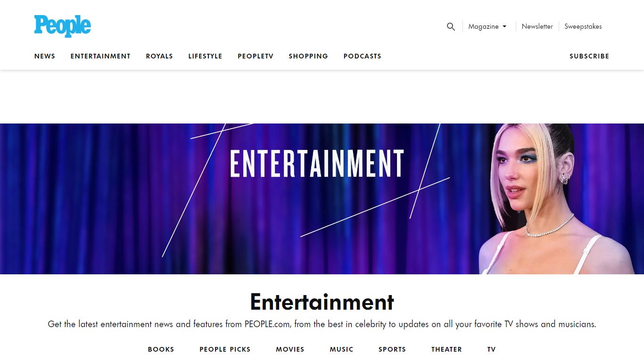Click the 'Get the latest entertainment news' description

[x=322, y=324]
